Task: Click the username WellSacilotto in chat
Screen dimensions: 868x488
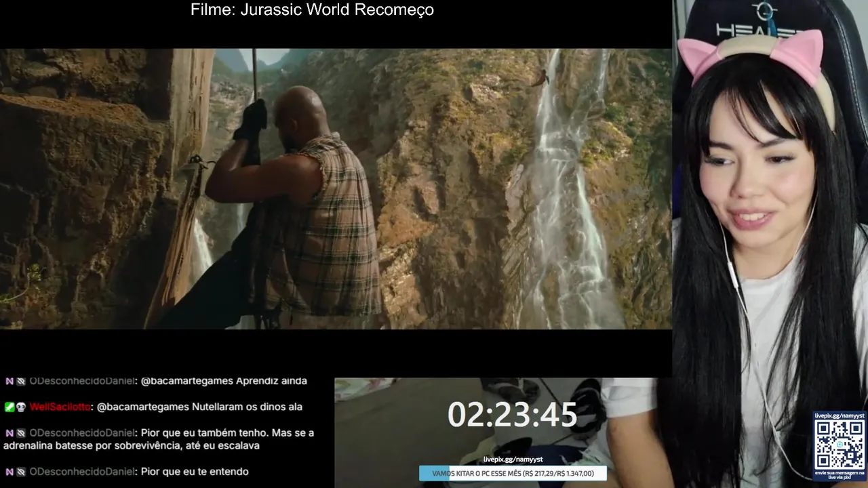Action: 60,407
